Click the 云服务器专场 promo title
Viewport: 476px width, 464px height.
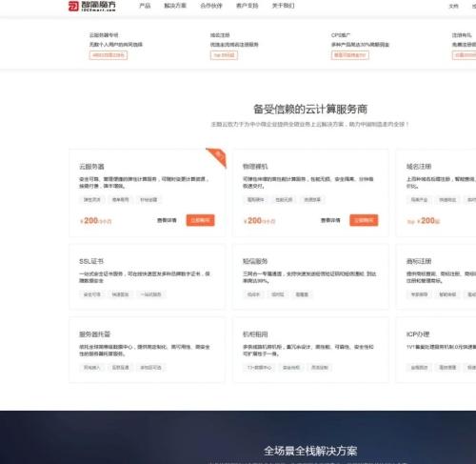(104, 35)
